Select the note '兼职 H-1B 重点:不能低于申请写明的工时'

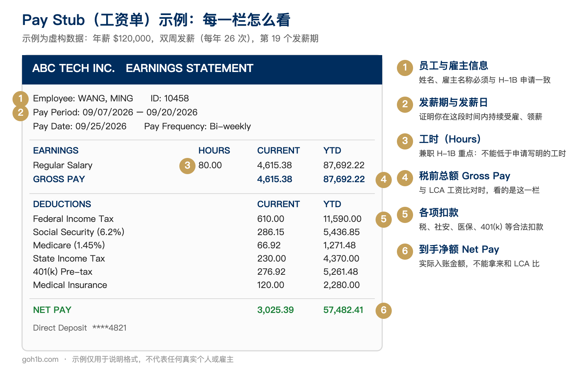click(x=492, y=154)
